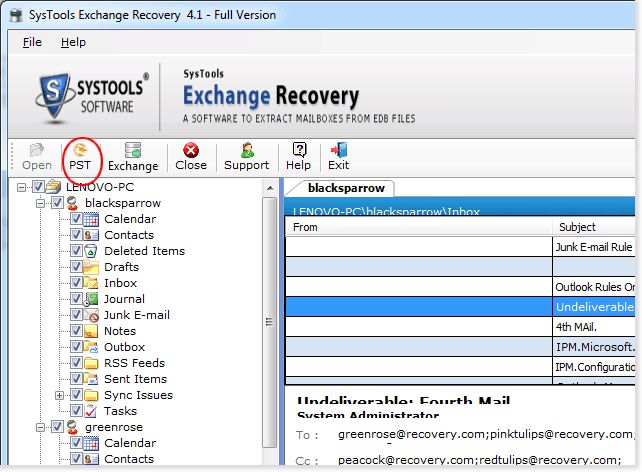Open the Help menu in menu bar
642x472 pixels.
click(x=73, y=42)
